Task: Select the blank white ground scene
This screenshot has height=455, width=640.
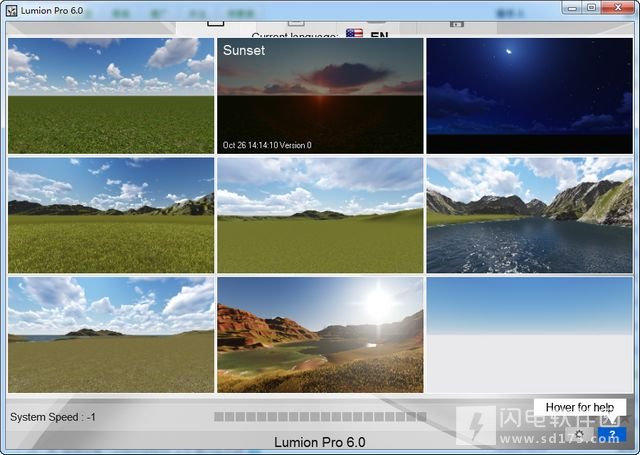Action: tap(529, 335)
